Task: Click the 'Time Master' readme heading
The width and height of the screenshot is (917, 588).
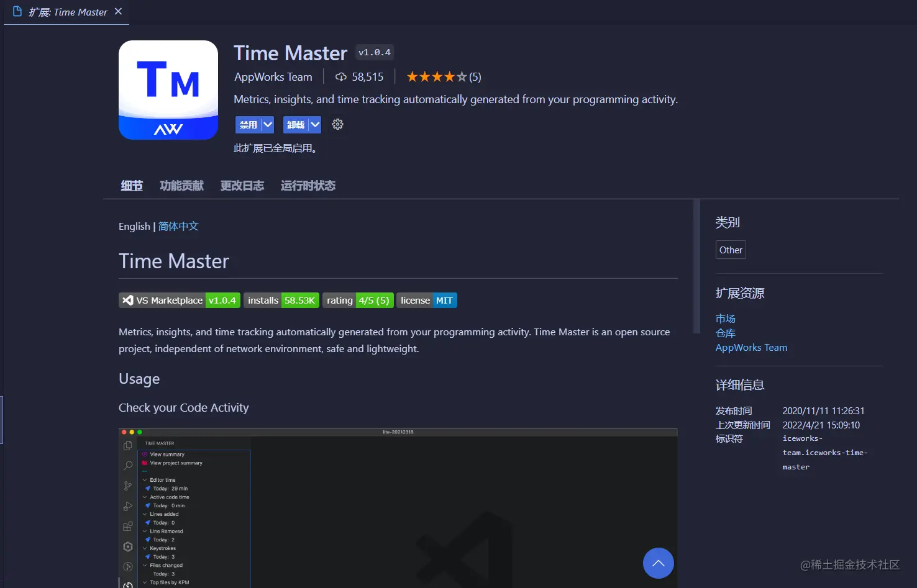Action: point(174,261)
